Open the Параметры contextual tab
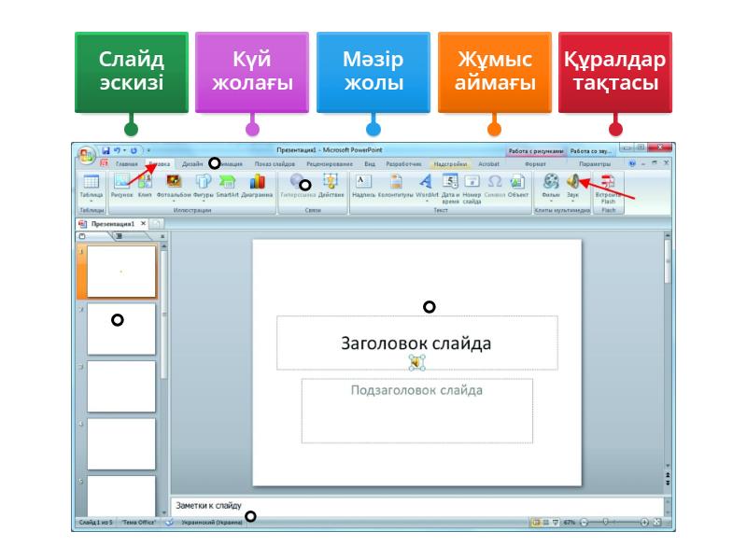Image resolution: width=747 pixels, height=560 pixels. 595,164
